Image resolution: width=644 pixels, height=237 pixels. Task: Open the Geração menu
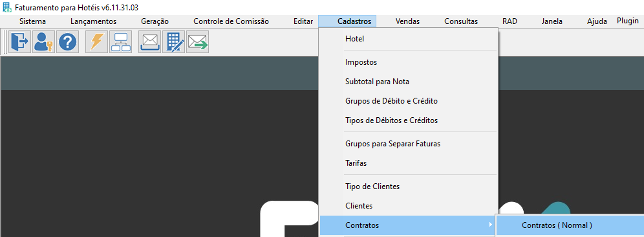pyautogui.click(x=155, y=21)
